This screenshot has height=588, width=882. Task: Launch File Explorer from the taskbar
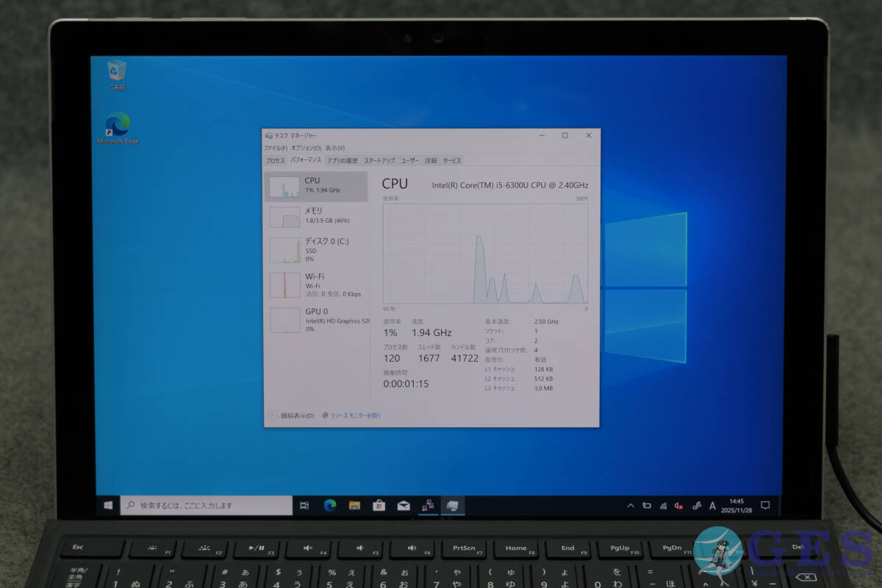[x=354, y=506]
